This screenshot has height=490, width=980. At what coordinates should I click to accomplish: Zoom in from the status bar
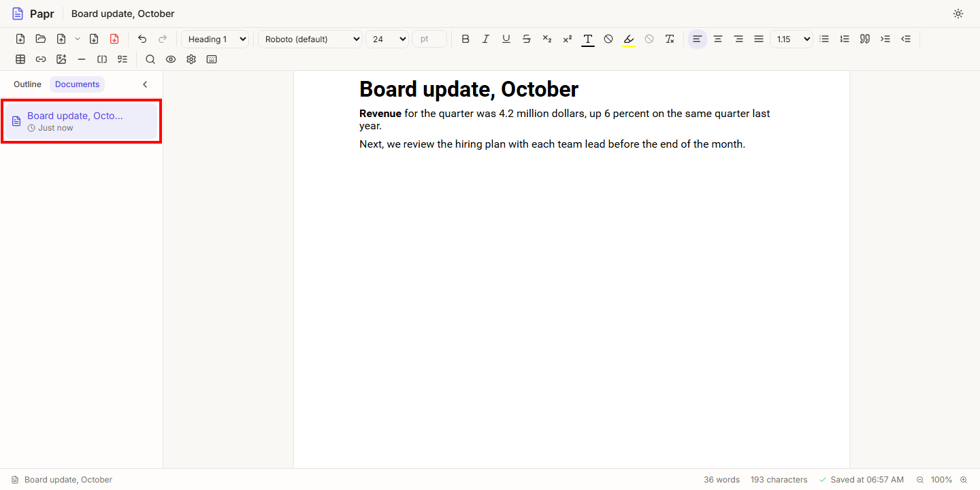(x=964, y=480)
